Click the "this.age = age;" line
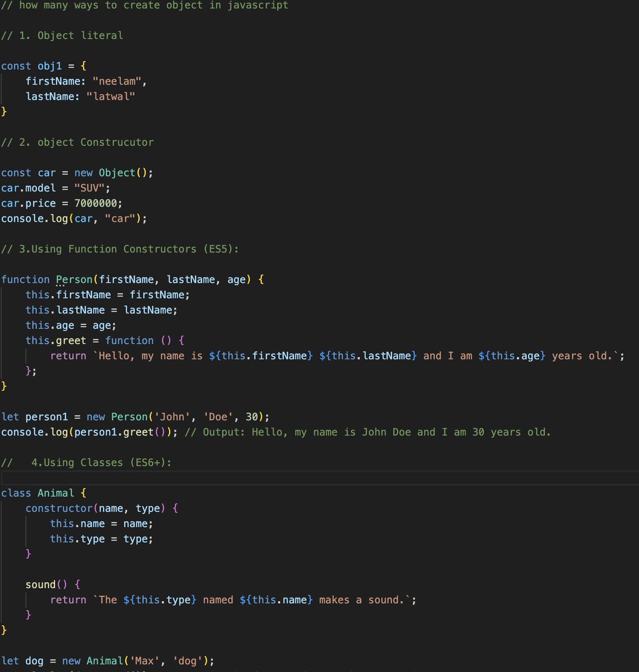This screenshot has height=672, width=639. tap(71, 325)
